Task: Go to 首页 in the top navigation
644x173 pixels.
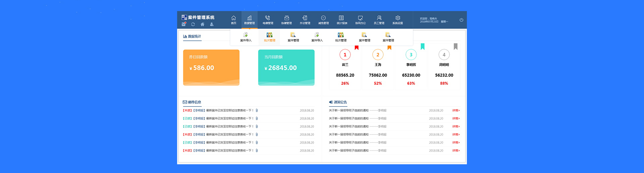Action: pos(233,20)
